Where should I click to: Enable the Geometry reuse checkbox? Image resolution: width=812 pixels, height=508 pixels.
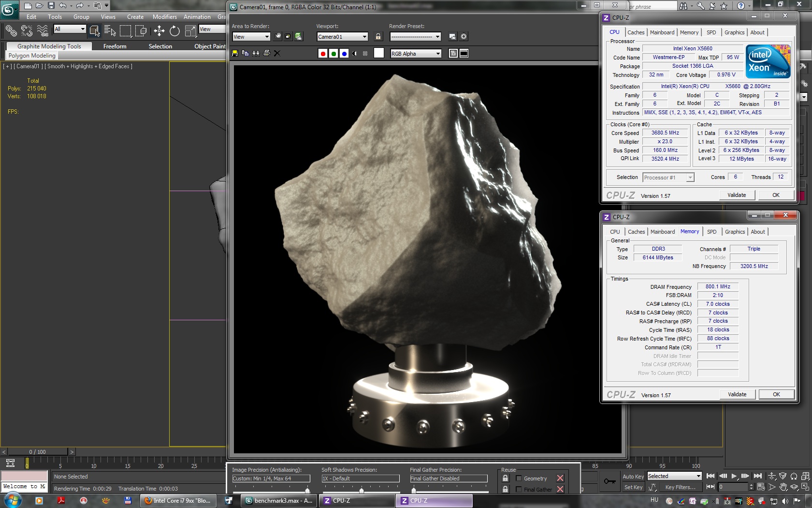pos(519,478)
